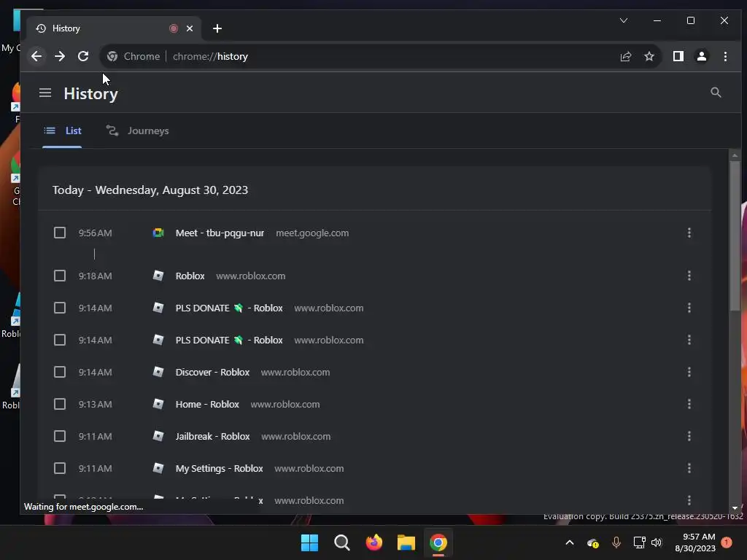Image resolution: width=747 pixels, height=560 pixels.
Task: Click the Google Meet favicon in history
Action: click(x=158, y=233)
